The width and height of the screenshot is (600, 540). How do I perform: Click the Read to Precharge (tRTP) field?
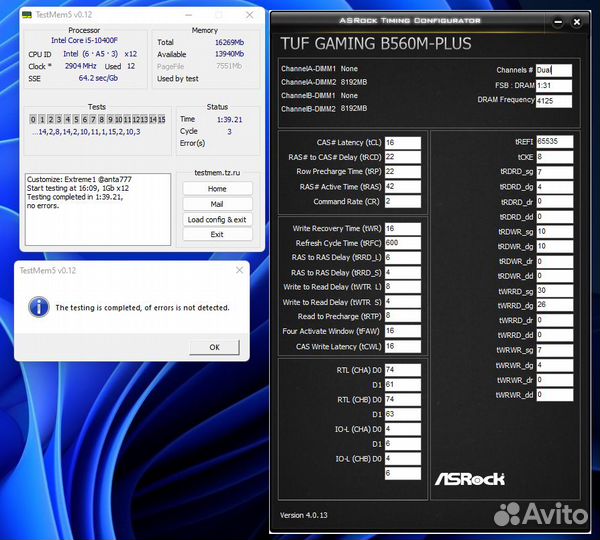pyautogui.click(x=403, y=316)
